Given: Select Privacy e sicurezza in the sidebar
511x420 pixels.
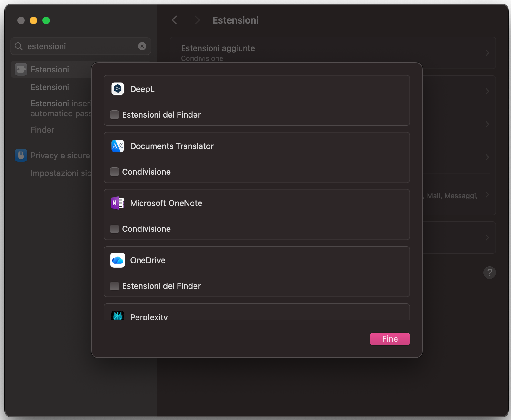Looking at the screenshot, I should click(x=61, y=155).
